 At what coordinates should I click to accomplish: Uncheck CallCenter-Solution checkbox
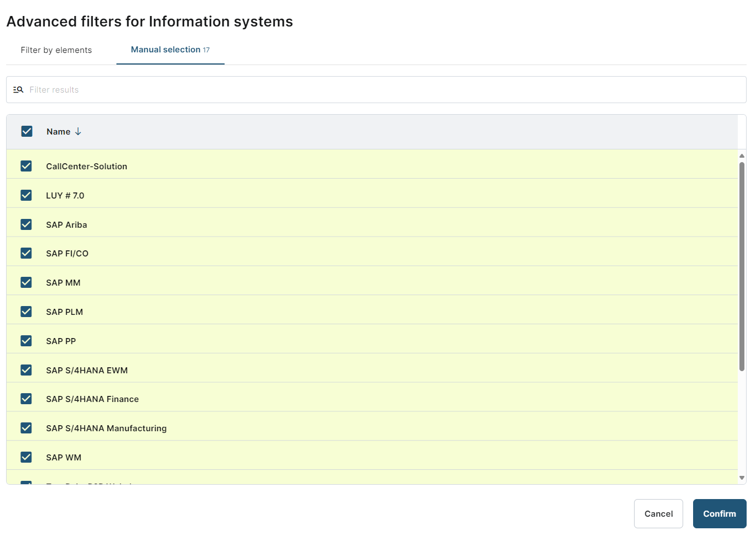(26, 166)
